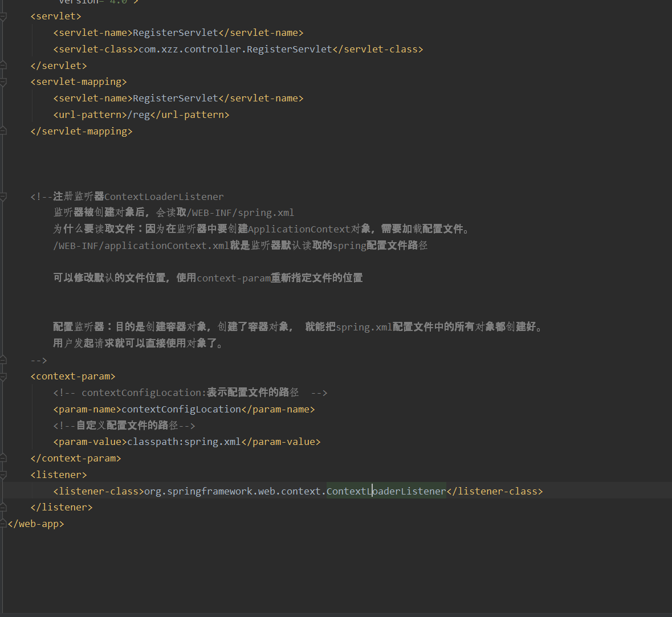Click the closing </listener> tag text

(x=62, y=507)
